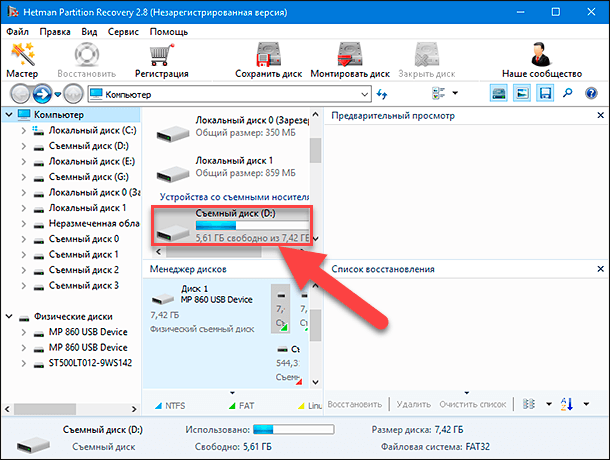Click the FAT legend label

[246, 406]
